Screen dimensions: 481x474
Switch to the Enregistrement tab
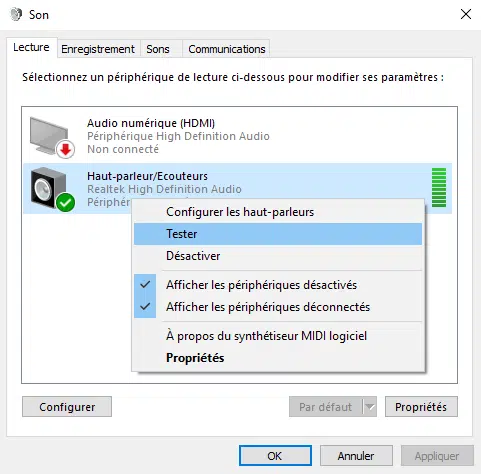(x=98, y=49)
